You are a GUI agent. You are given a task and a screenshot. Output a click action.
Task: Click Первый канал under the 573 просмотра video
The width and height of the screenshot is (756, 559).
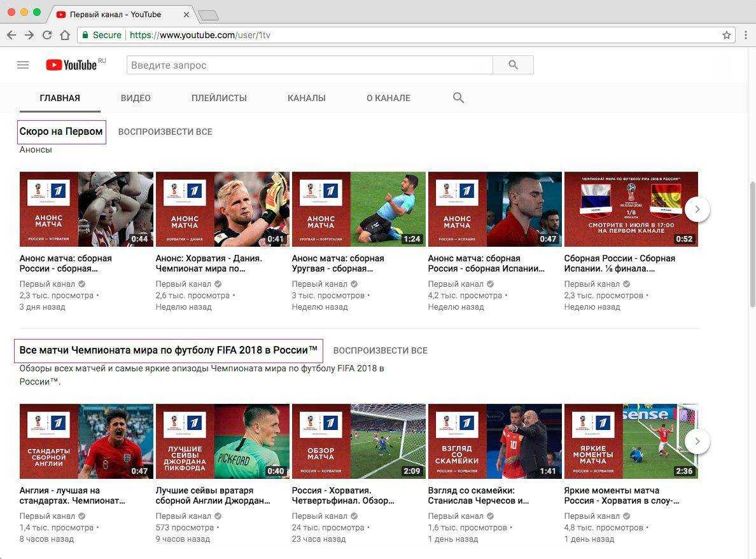(183, 516)
